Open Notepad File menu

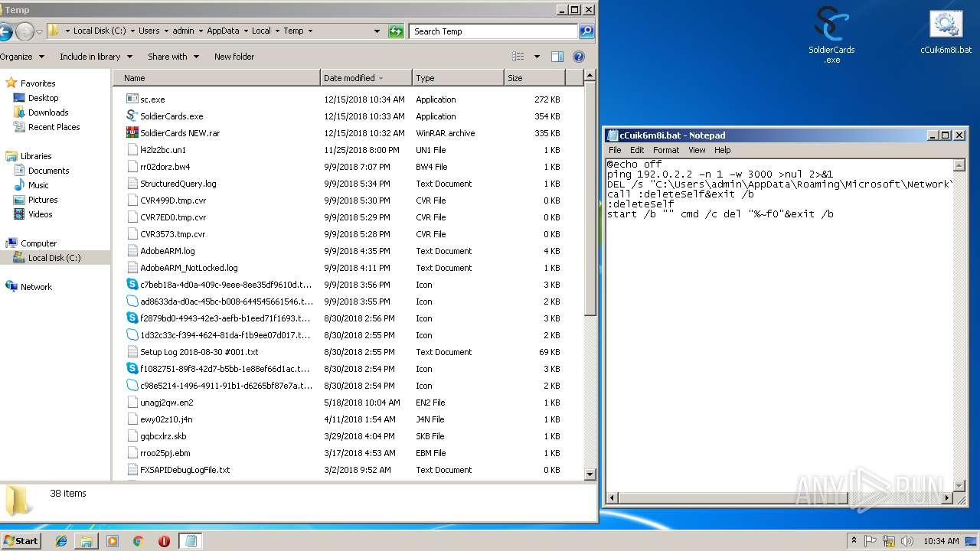tap(615, 150)
